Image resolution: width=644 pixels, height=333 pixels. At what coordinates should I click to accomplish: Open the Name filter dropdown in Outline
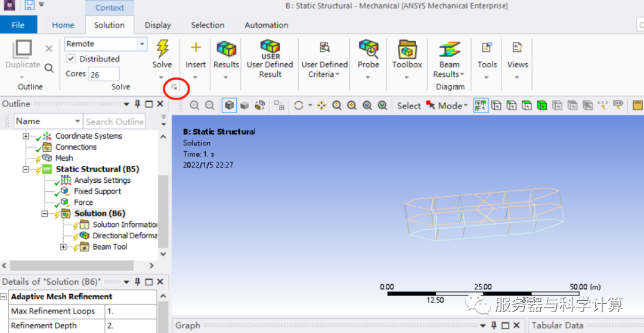[77, 122]
